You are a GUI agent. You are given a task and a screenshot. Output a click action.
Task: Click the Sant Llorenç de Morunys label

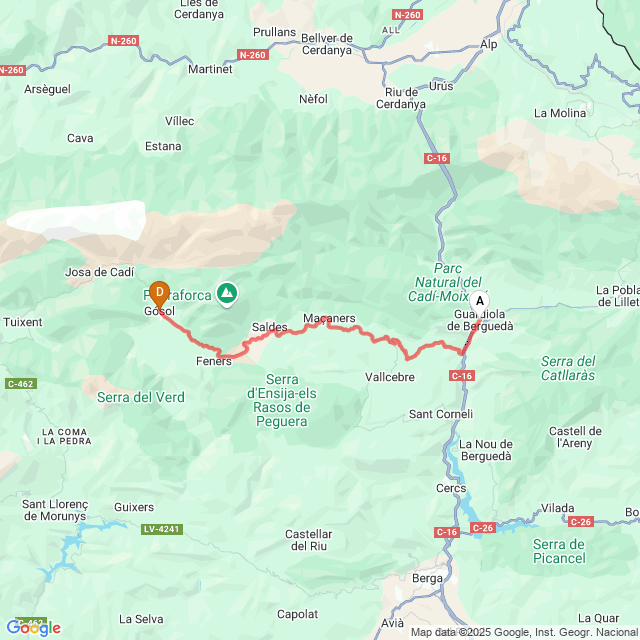pos(55,510)
